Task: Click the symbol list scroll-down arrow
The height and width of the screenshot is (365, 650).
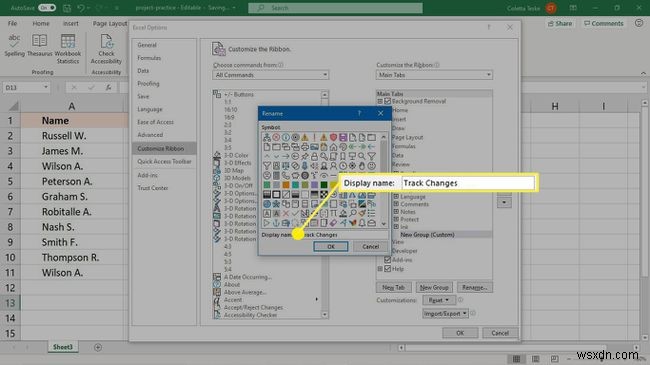Action: (x=383, y=224)
